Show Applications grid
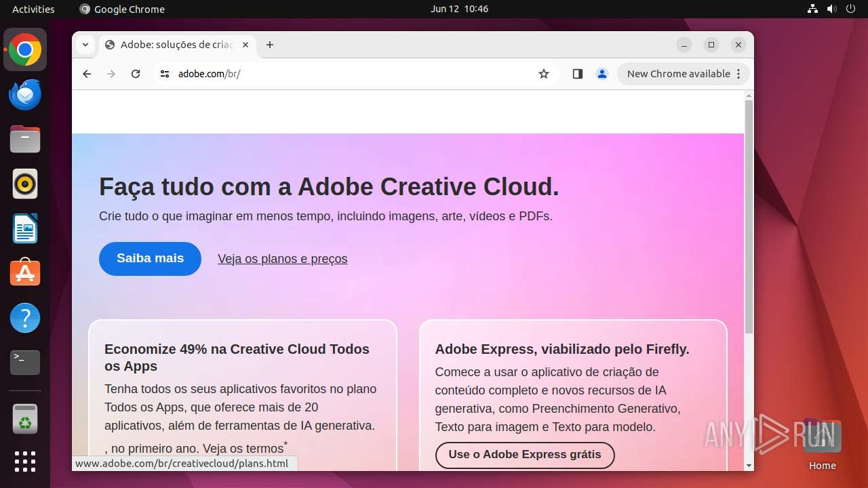Image resolution: width=868 pixels, height=488 pixels. [25, 462]
